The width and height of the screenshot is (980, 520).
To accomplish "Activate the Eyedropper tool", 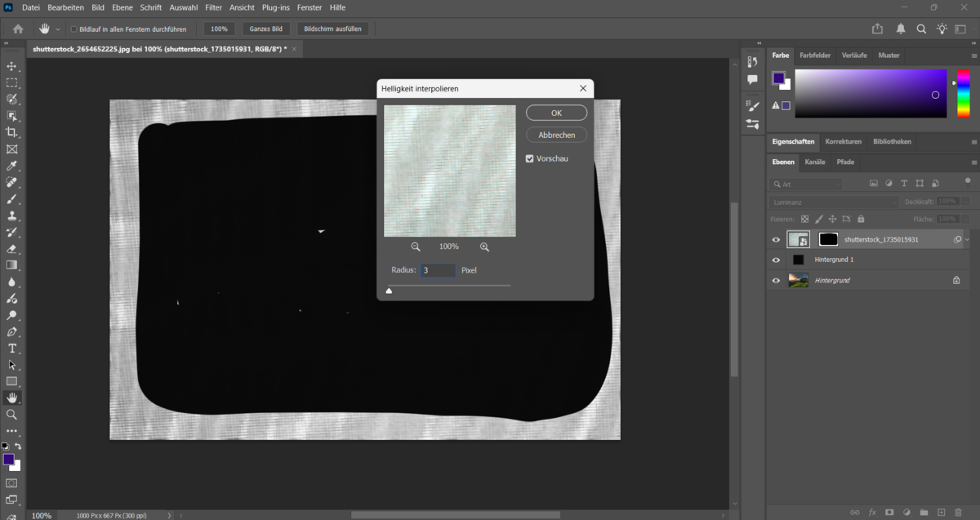I will pyautogui.click(x=11, y=166).
